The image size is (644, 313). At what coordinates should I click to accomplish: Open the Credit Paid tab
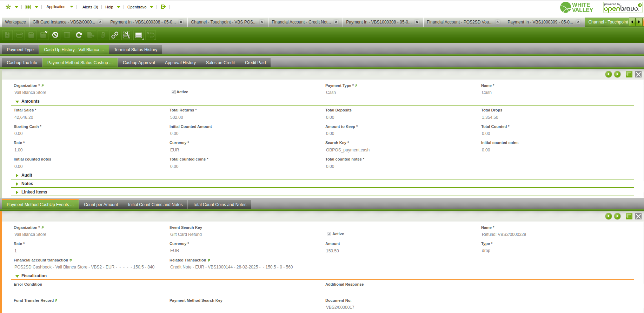255,63
